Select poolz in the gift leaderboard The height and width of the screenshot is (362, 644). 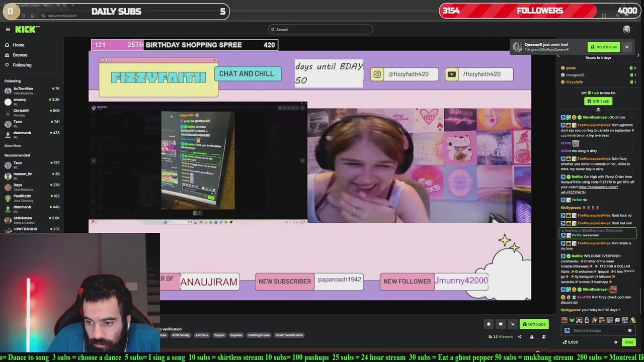(x=571, y=68)
